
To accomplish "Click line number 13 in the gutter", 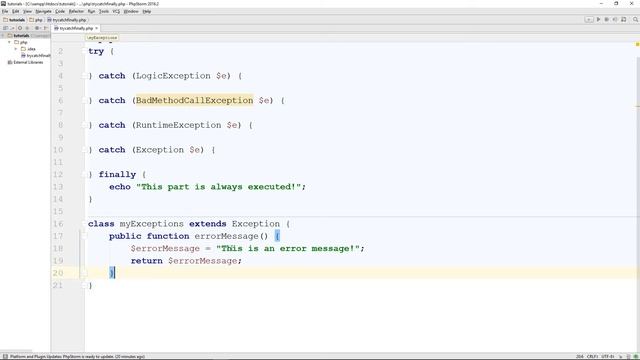I will pyautogui.click(x=58, y=187).
